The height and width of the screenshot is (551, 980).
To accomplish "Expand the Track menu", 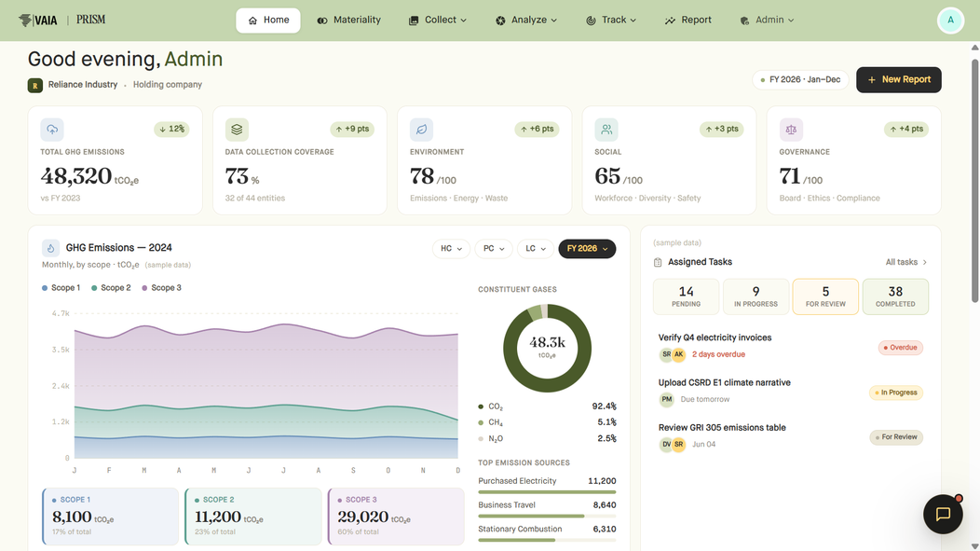I will 610,21.
